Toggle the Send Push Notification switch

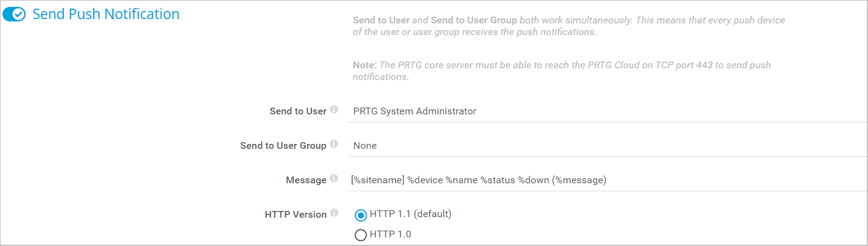pyautogui.click(x=14, y=14)
